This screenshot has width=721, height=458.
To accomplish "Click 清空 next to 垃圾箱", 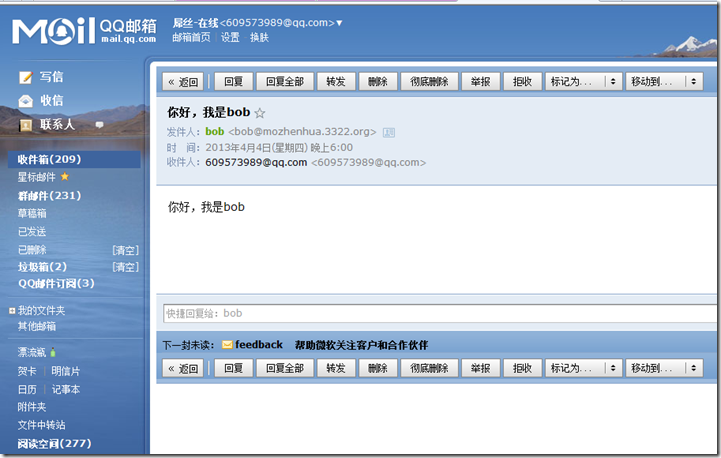I will (126, 267).
